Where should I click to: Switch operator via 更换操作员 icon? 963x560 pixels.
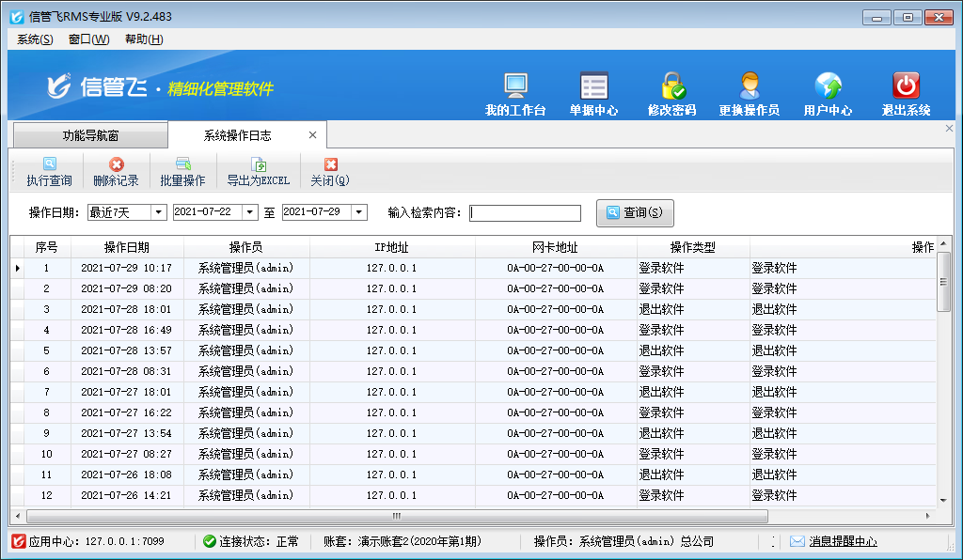pos(750,86)
